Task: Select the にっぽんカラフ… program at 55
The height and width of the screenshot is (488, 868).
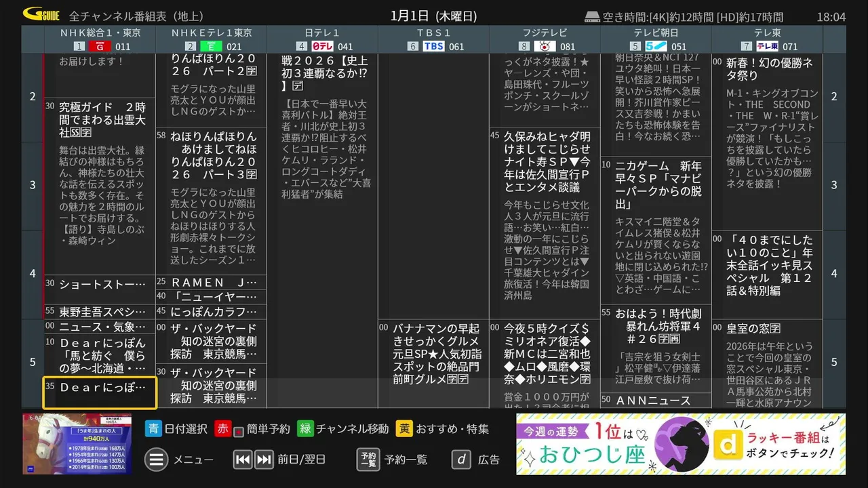Action: 211,311
